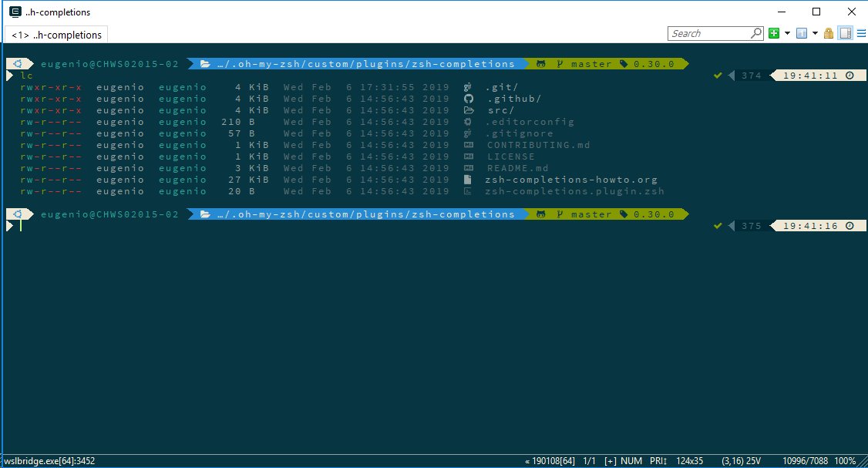Click '27 KiB' size of howto.org
The image size is (868, 468).
[248, 180]
